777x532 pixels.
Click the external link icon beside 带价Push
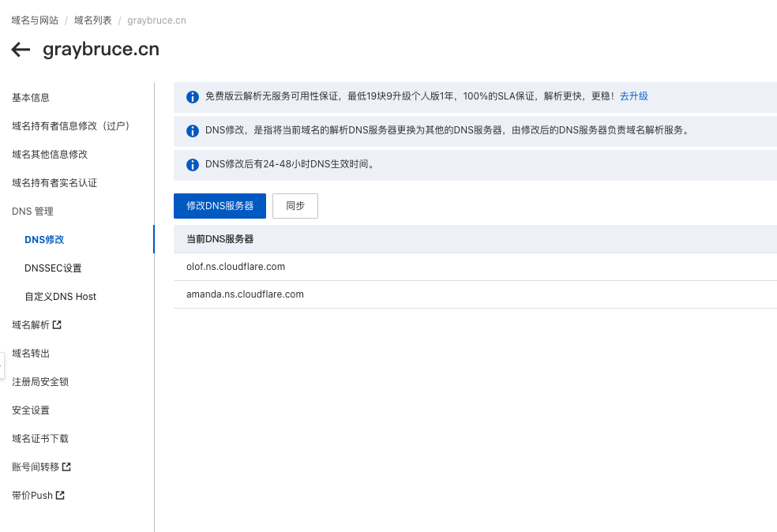pos(60,495)
